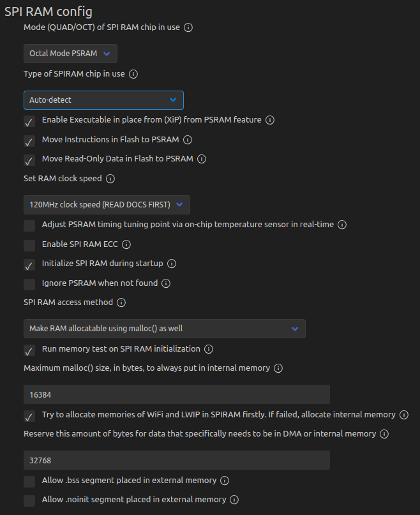Screen dimensions: 420x515
Task: Show info for Ignore PSRAM when not found
Action: coord(165,283)
